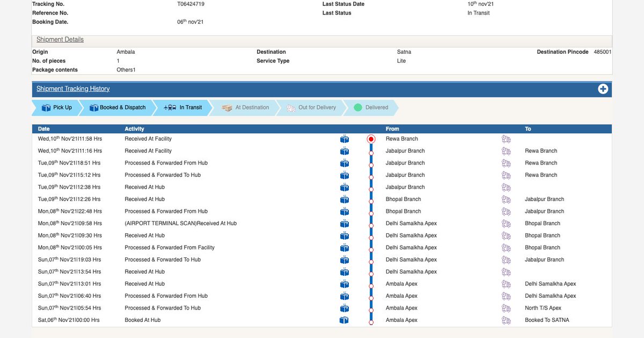This screenshot has height=338, width=644.
Task: Click the last status date 10th nov'21
Action: (x=480, y=4)
